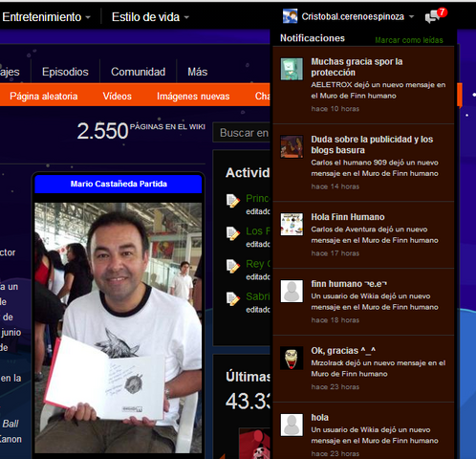This screenshot has height=459, width=476.
Task: Click the edit pencil icon next to 'Sabri'
Action: [233, 298]
